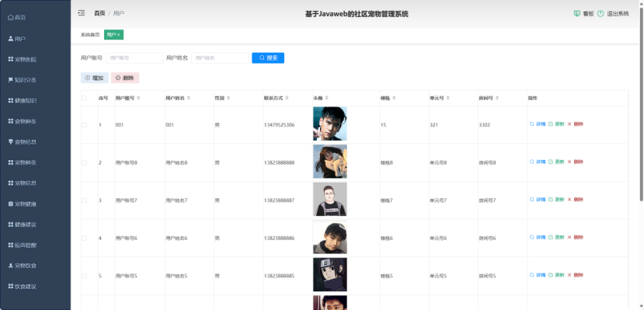Viewport: 644px width, 310px height.
Task: Sort table by 头像 column arrows
Action: tap(327, 98)
